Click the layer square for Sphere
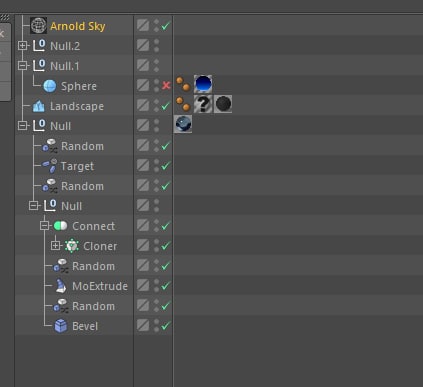This screenshot has width=423, height=387. point(143,85)
